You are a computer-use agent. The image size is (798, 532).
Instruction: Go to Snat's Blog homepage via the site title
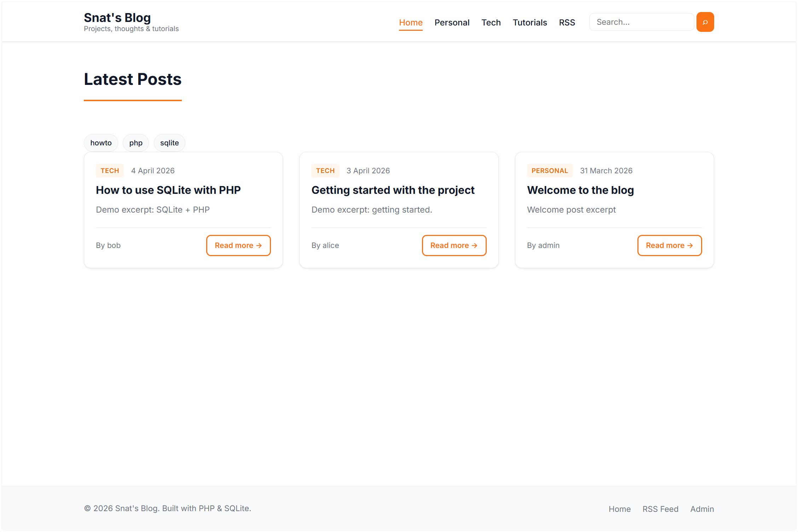[117, 17]
